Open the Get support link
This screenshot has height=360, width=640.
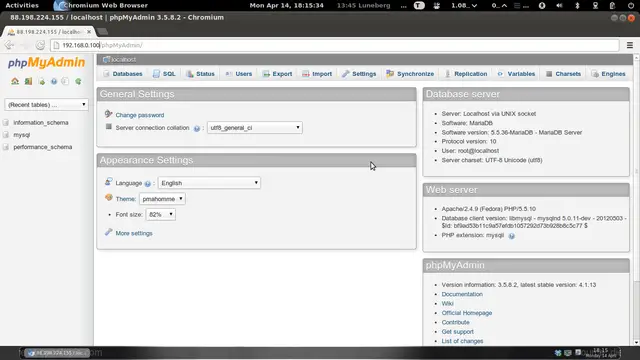pos(458,332)
